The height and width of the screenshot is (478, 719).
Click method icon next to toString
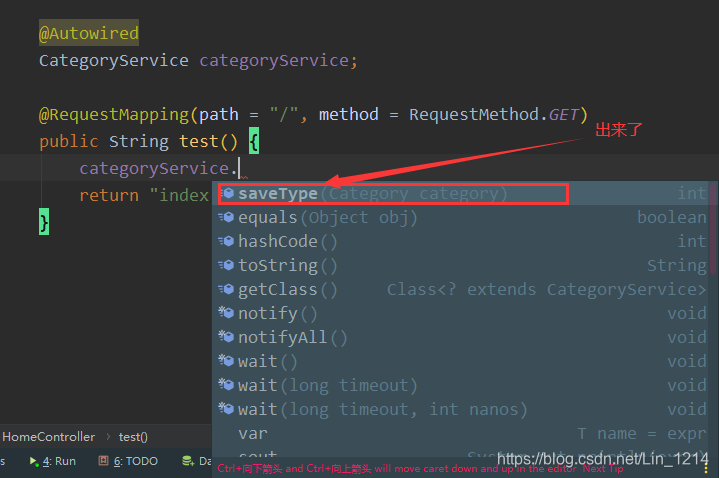click(227, 265)
